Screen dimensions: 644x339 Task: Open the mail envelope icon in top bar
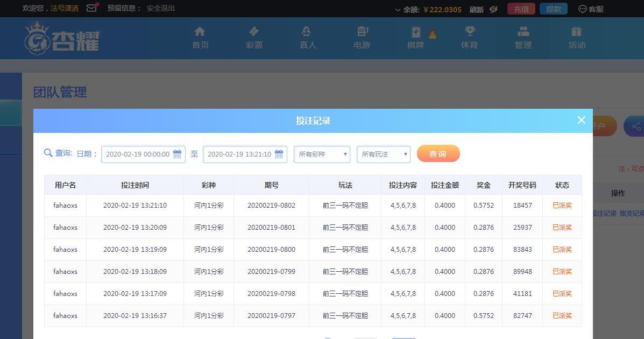coord(91,8)
